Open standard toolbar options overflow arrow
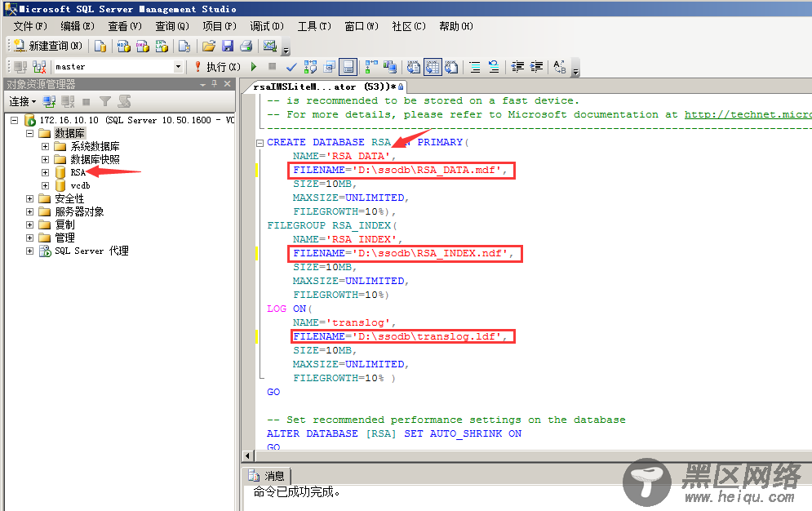The height and width of the screenshot is (511, 812). pyautogui.click(x=286, y=51)
